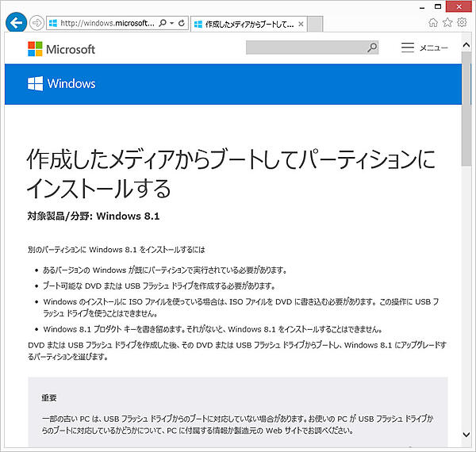The height and width of the screenshot is (452, 476).
Task: Click into the Microsoft site search box
Action: click(x=306, y=48)
